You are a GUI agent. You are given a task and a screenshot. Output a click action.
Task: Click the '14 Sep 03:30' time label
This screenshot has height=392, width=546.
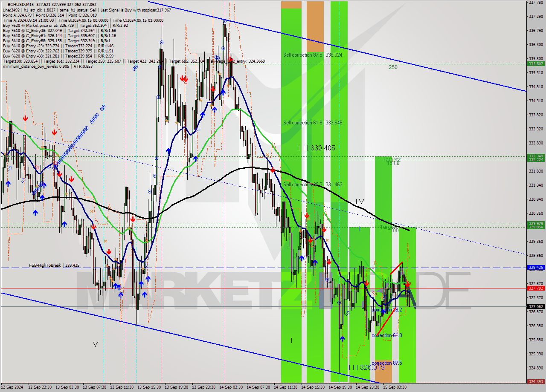click(231, 387)
